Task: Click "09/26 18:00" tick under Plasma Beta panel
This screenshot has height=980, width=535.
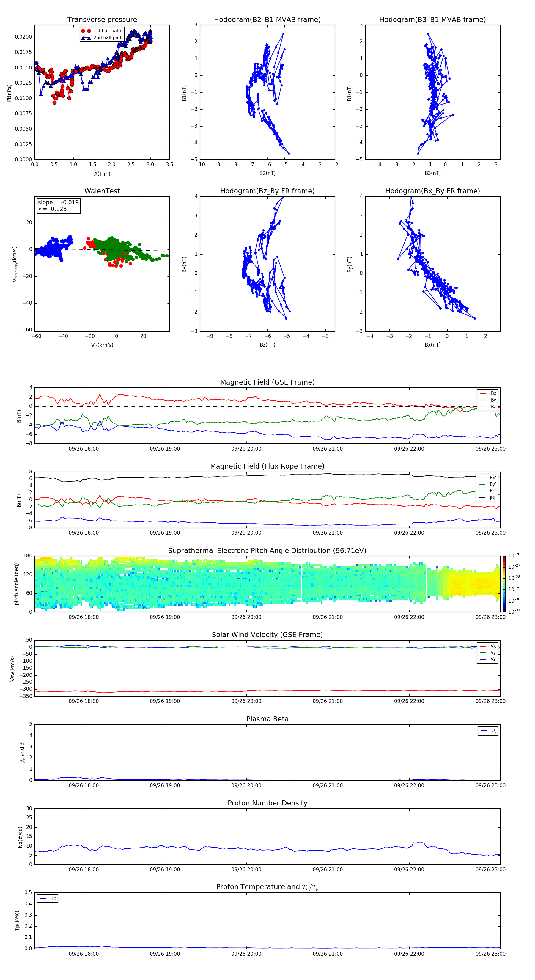Action: pos(84,785)
